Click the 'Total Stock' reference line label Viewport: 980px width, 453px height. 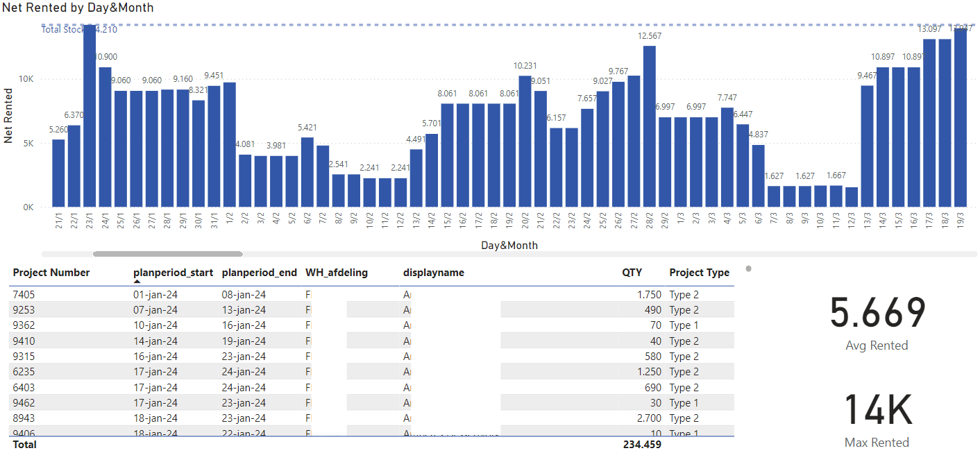tap(62, 29)
